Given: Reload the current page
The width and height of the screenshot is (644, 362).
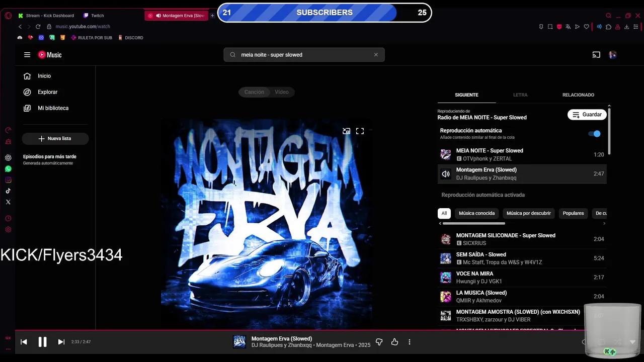Looking at the screenshot, I should click(x=38, y=27).
